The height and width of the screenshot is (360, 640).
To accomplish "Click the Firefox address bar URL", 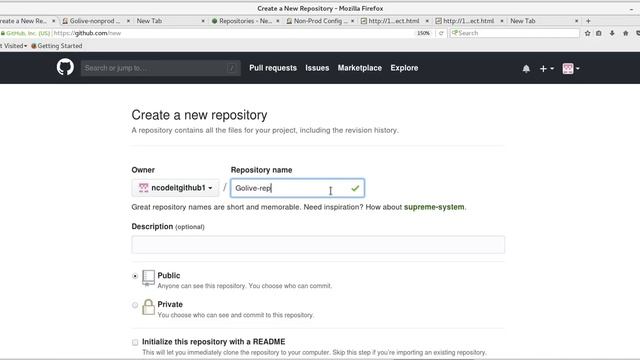I will 233,33.
